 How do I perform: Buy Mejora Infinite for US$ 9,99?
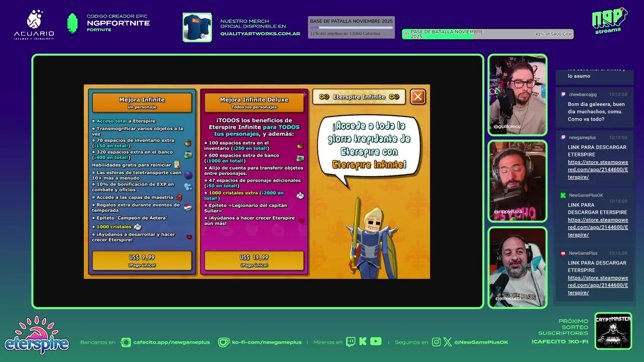click(142, 260)
